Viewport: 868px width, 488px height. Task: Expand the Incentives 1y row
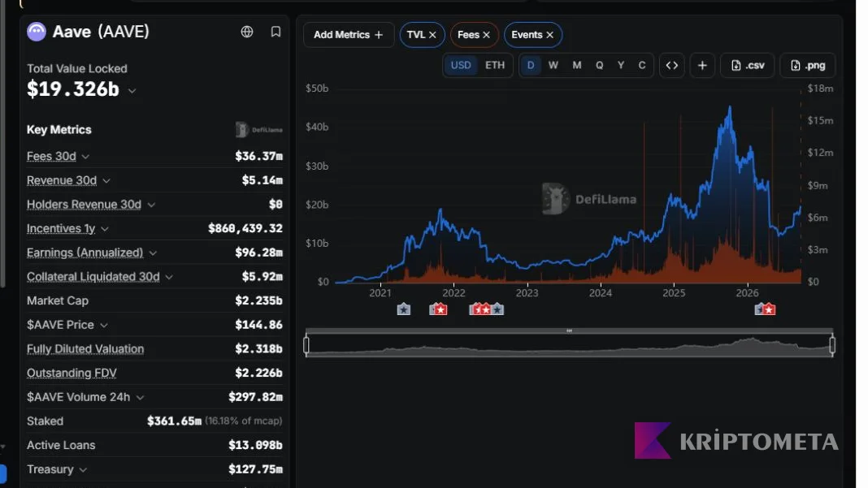(105, 228)
